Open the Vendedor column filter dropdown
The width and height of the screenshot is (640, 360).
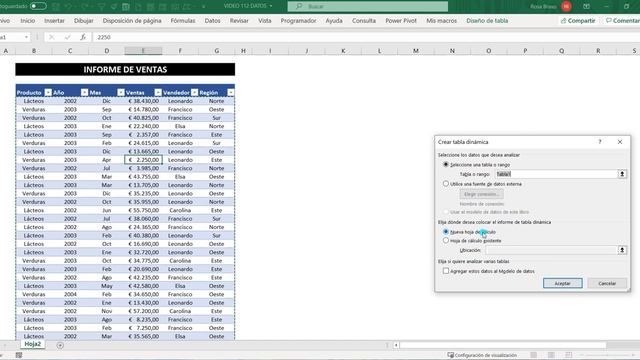pos(194,93)
